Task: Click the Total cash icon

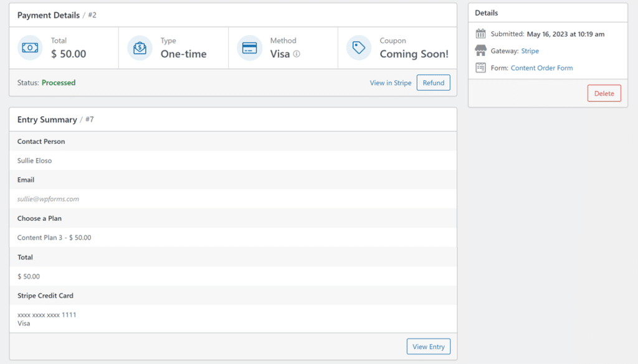Action: pyautogui.click(x=29, y=47)
